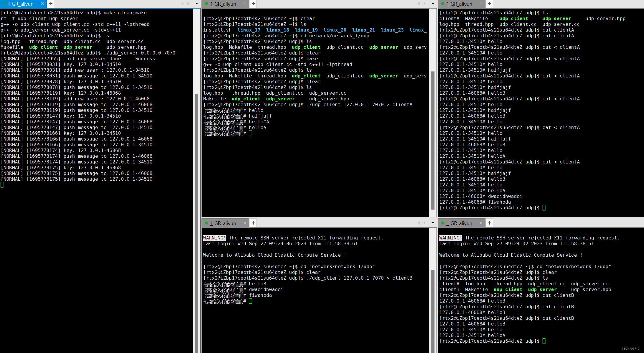Image resolution: width=644 pixels, height=353 pixels.
Task: Click the 'Welcome to Alibaba Cloud' line in 'cat clientB' pane
Action: 511,255
